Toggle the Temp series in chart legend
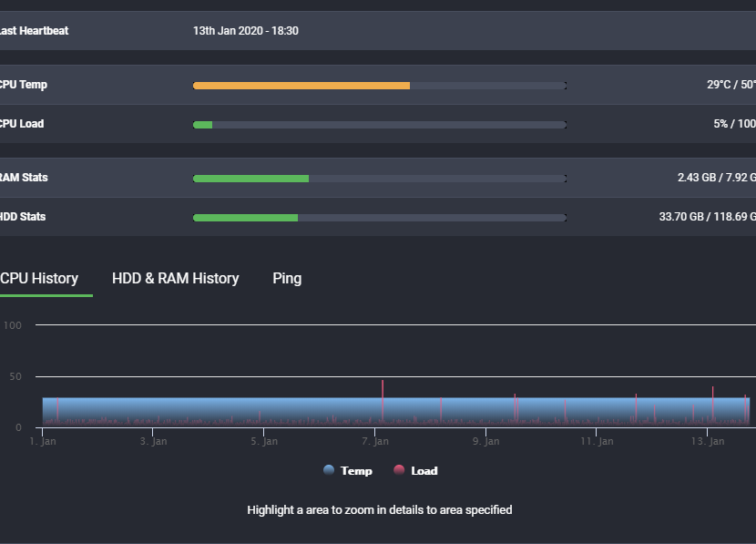The height and width of the screenshot is (544, 756). coord(348,471)
